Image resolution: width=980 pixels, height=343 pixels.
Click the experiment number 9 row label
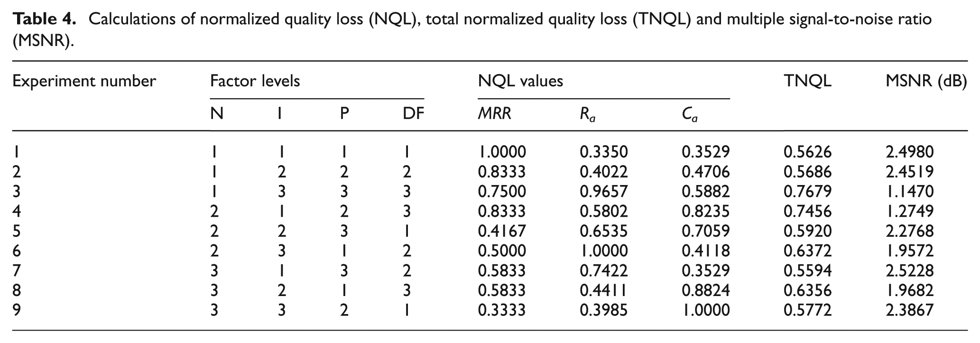[x=17, y=310]
